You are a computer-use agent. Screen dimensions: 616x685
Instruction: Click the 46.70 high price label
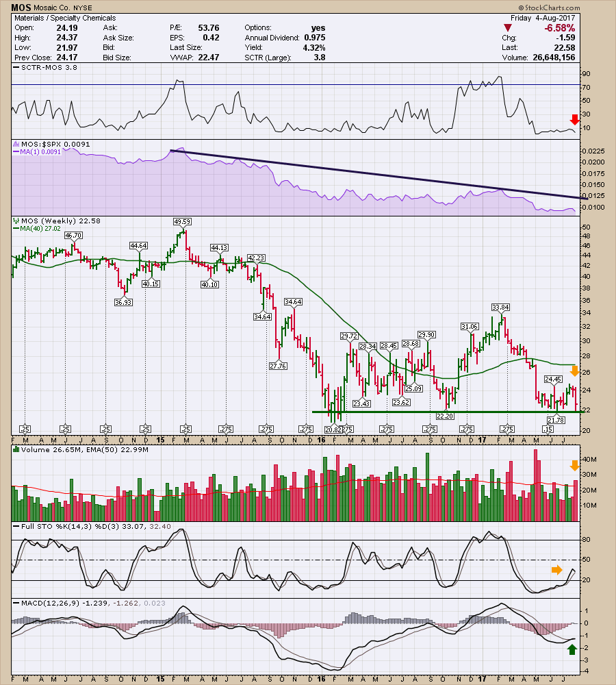pos(73,235)
